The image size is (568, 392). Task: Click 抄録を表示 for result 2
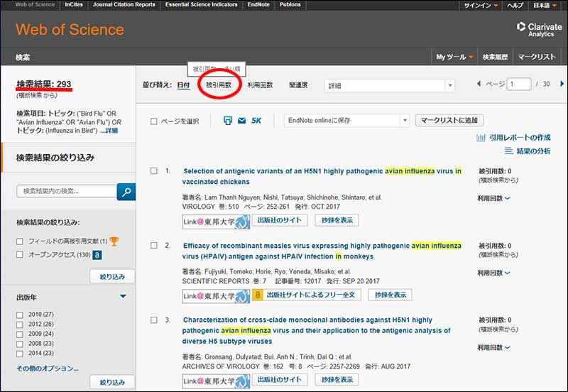390,295
